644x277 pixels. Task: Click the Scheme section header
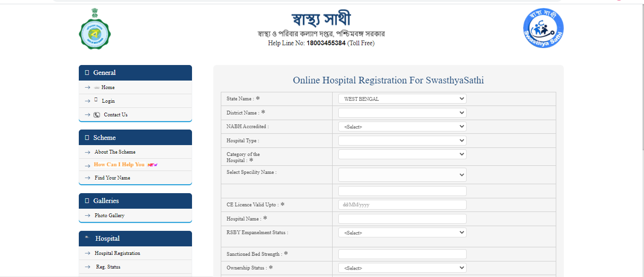tap(135, 138)
